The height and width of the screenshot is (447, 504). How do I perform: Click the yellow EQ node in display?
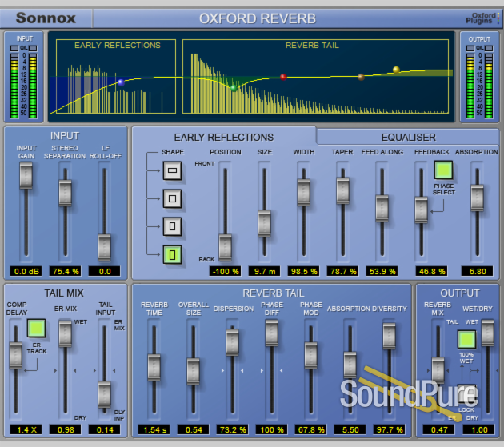[x=396, y=70]
